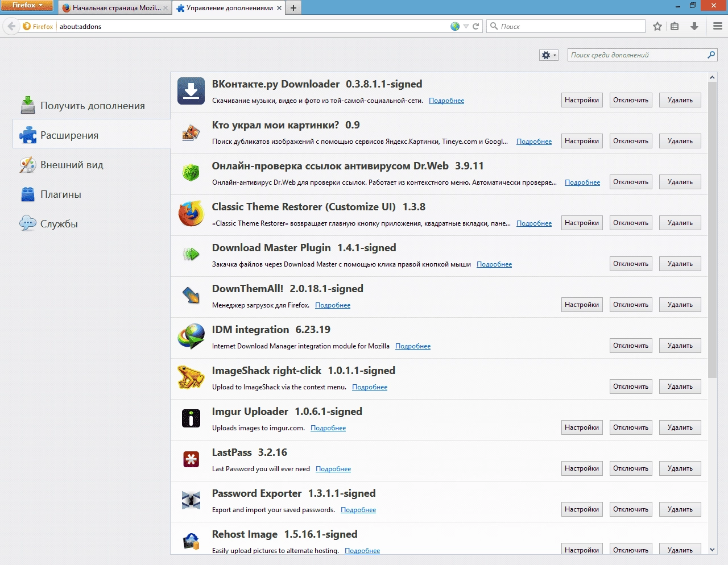Screen dimensions: 728x565
Task: Click the Rehost Image extension icon
Action: pyautogui.click(x=191, y=541)
